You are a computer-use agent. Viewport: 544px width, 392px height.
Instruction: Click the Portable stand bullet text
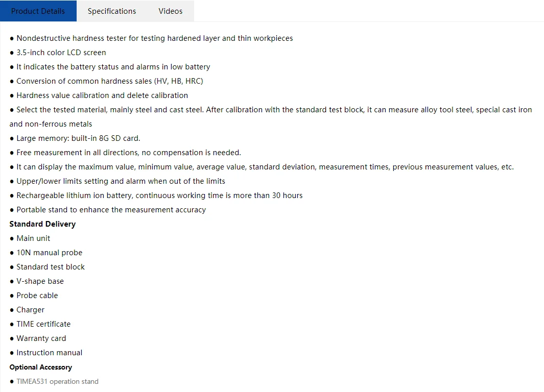(111, 210)
